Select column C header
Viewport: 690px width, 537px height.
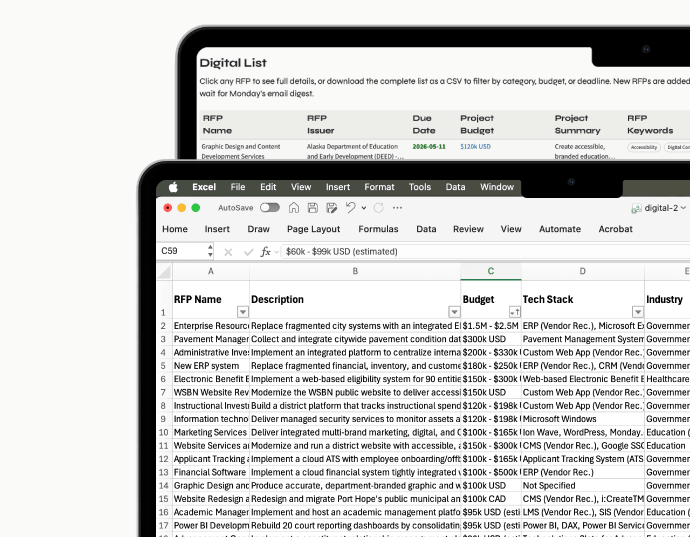pyautogui.click(x=491, y=272)
